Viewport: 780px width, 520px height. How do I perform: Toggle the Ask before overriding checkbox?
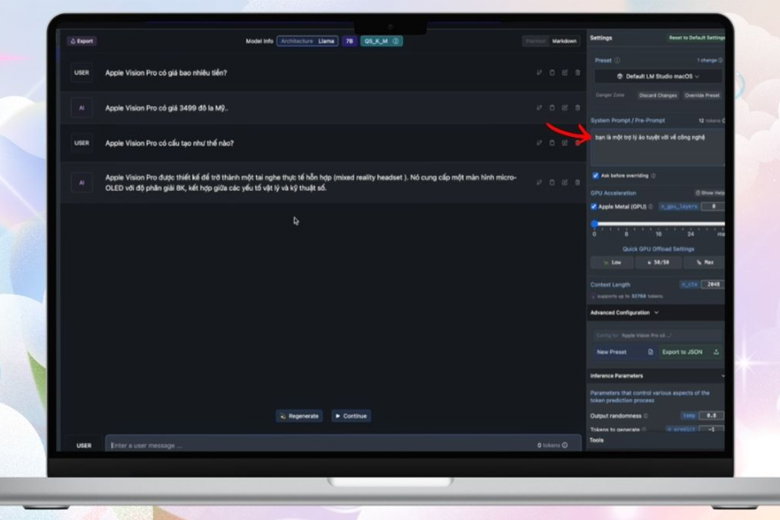(595, 176)
